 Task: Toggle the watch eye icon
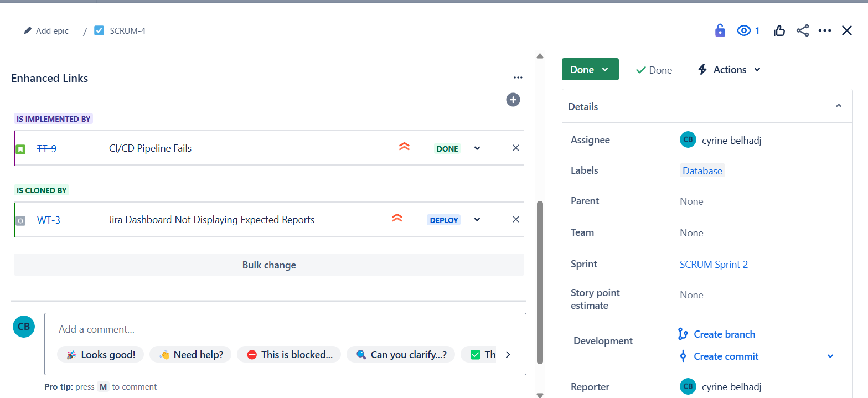(743, 30)
